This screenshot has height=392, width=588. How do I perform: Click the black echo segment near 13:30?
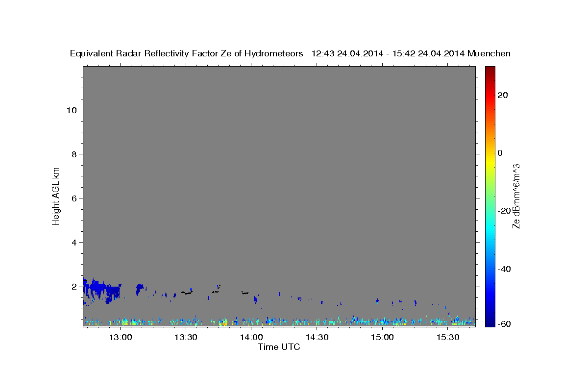click(187, 293)
